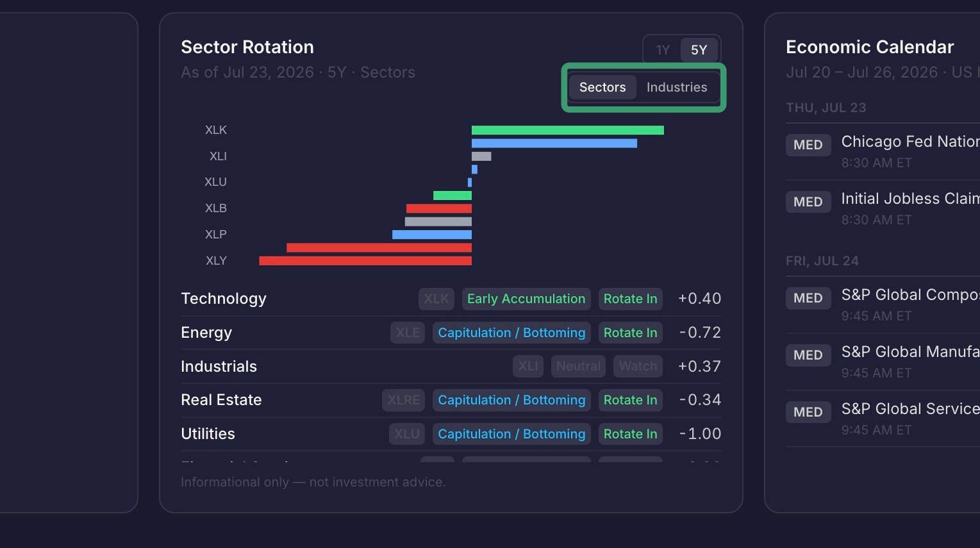The width and height of the screenshot is (980, 548).
Task: Select the 5Y time range
Action: 699,50
